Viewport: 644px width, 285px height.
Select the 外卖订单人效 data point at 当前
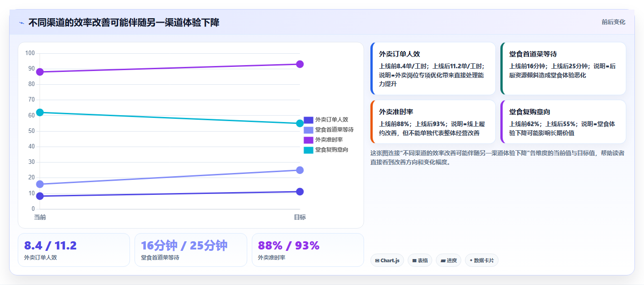40,196
